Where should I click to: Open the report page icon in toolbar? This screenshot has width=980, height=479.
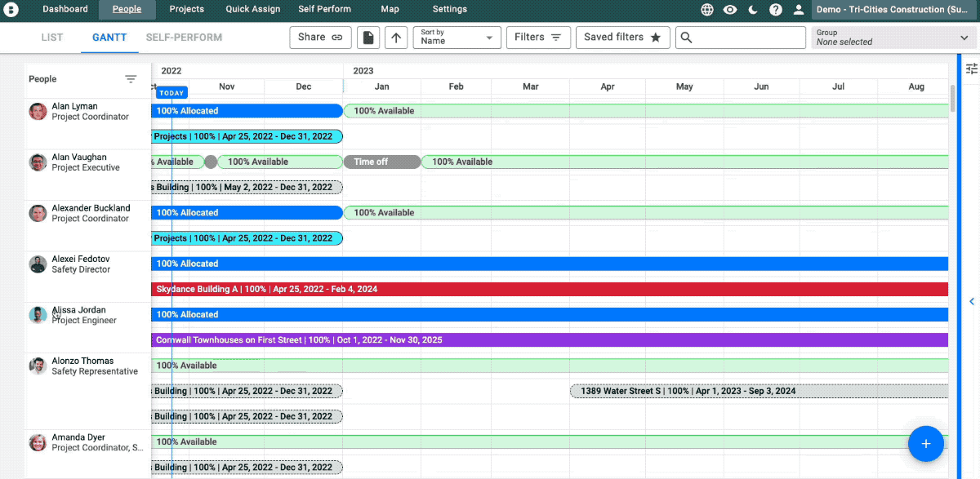click(367, 37)
